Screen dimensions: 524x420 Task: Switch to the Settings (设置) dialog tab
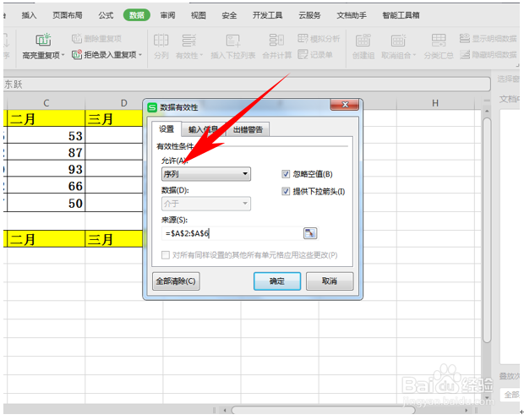click(166, 129)
